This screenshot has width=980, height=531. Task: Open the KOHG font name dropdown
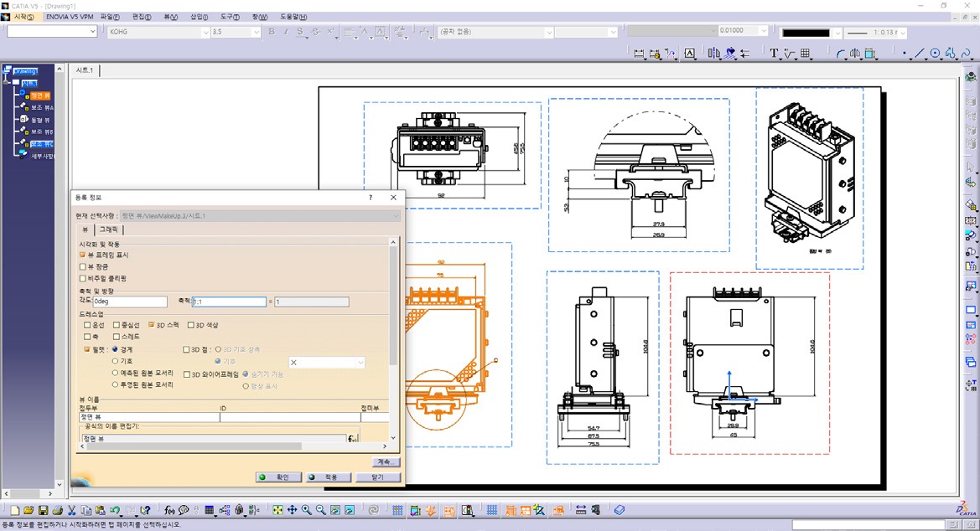205,32
